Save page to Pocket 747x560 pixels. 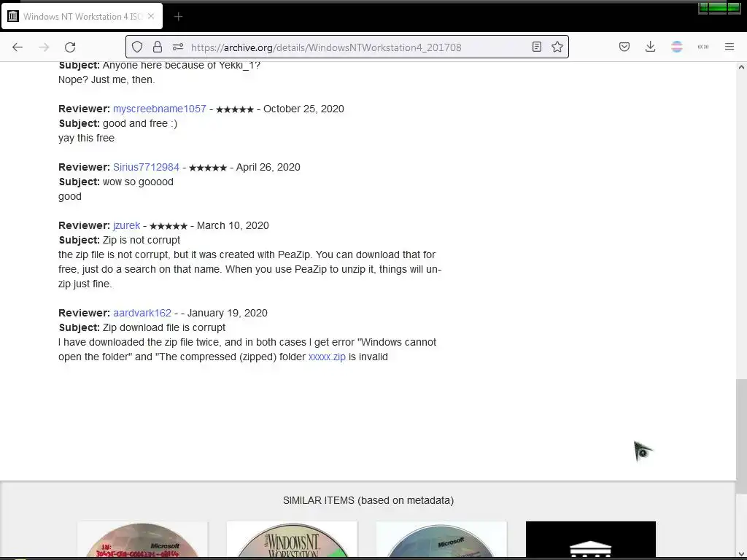click(x=624, y=47)
